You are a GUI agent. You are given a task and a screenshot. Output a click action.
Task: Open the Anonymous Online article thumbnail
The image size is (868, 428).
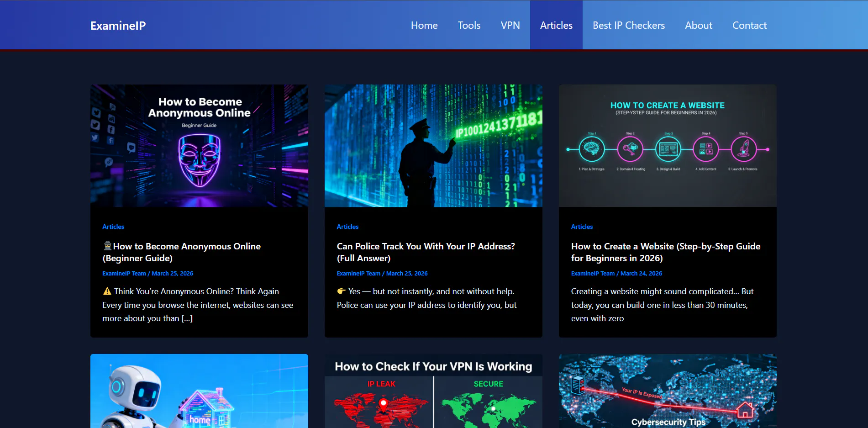[199, 146]
